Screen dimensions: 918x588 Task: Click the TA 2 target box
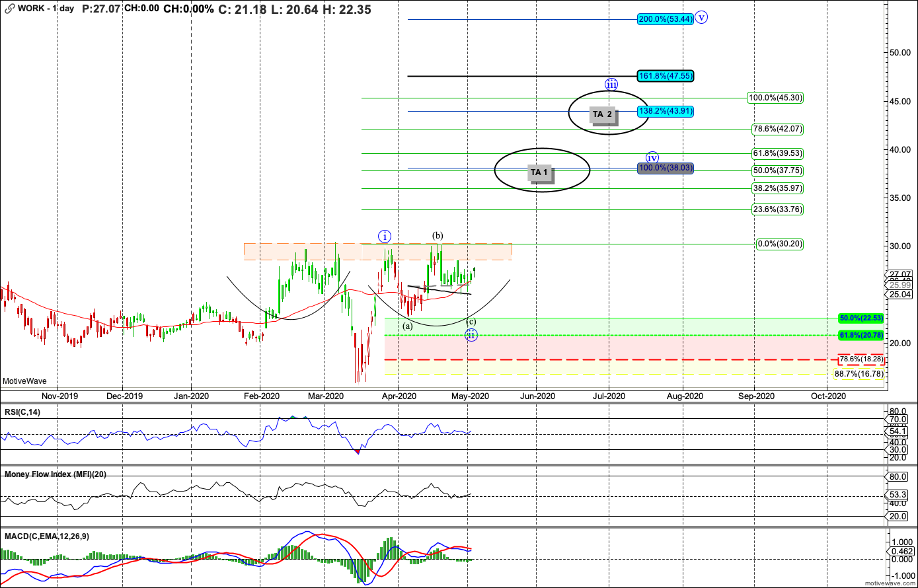(x=602, y=114)
